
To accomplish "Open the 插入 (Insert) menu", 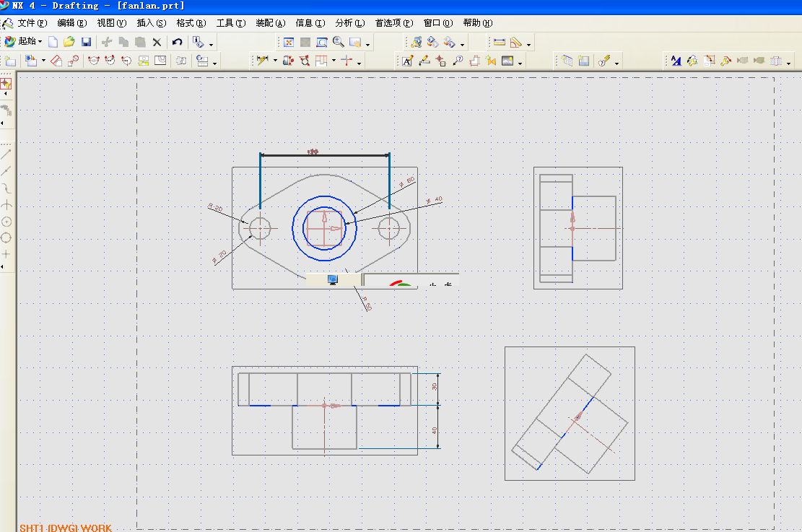I will pos(152,23).
